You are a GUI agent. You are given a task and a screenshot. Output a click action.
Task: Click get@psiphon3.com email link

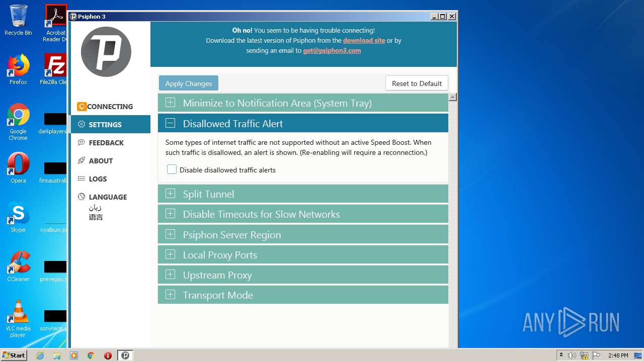pos(332,50)
